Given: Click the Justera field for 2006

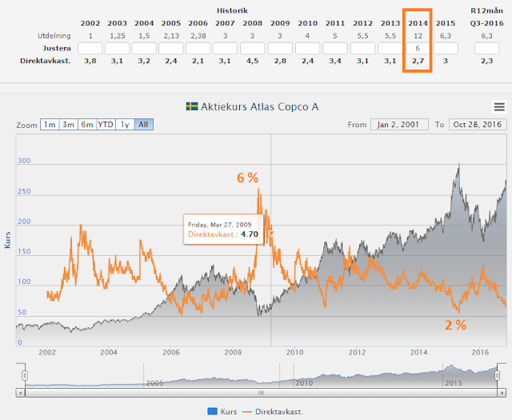Looking at the screenshot, I should pos(198,48).
